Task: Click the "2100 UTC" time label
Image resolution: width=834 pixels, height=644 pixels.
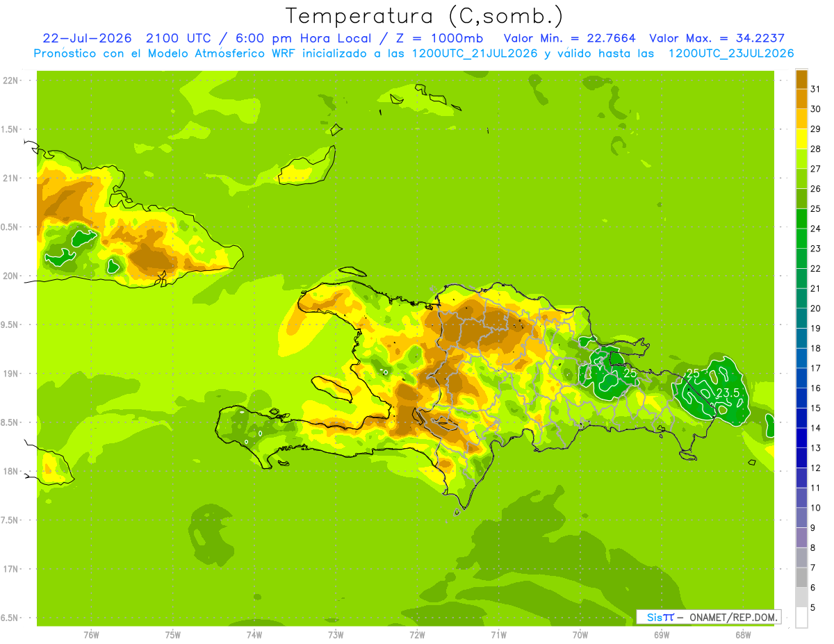Action: click(179, 38)
